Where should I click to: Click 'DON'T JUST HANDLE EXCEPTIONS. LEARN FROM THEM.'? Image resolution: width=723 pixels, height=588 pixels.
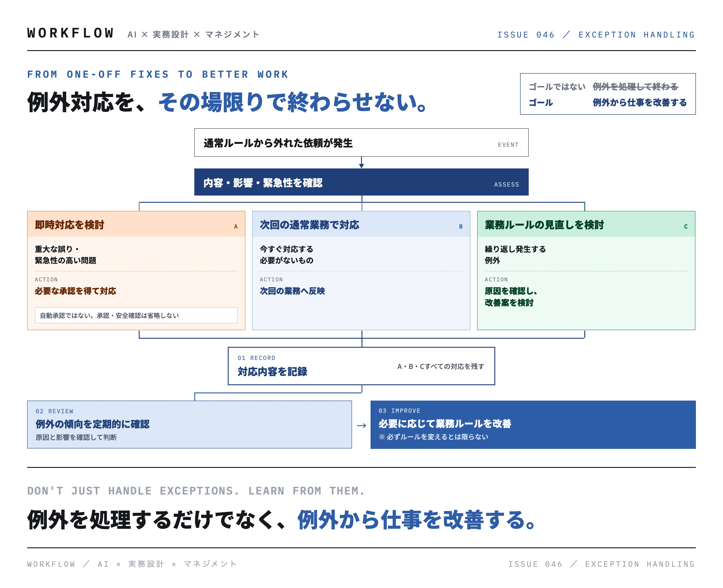(x=196, y=491)
